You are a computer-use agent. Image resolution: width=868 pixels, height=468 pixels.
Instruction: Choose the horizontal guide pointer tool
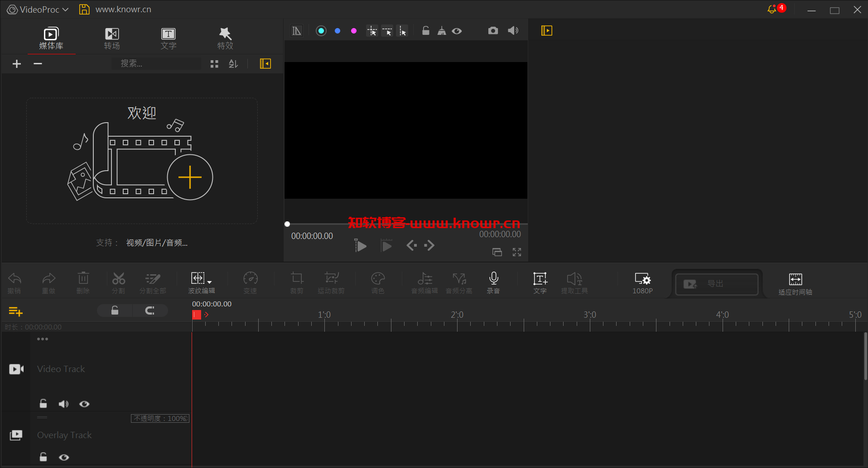(387, 31)
